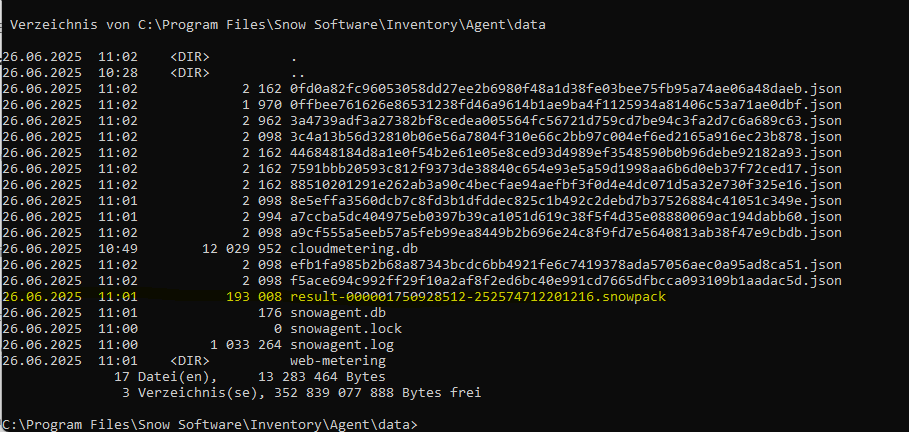This screenshot has width=909, height=432.
Task: Click the JSON file starting with 446848184
Action: tap(565, 153)
